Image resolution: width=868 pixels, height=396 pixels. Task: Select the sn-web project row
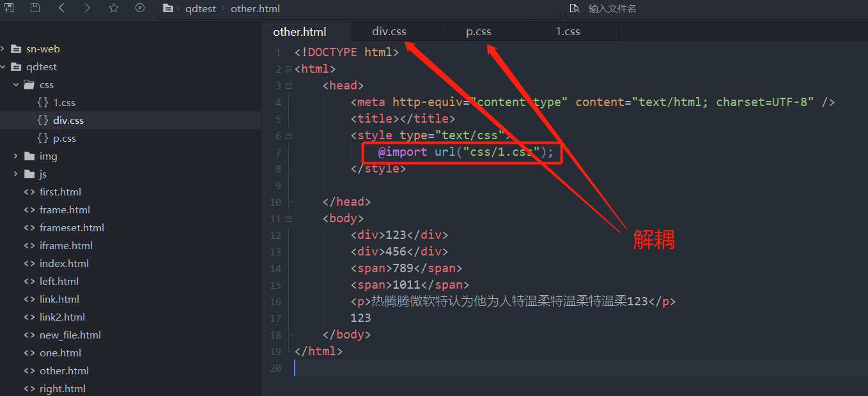(x=130, y=49)
